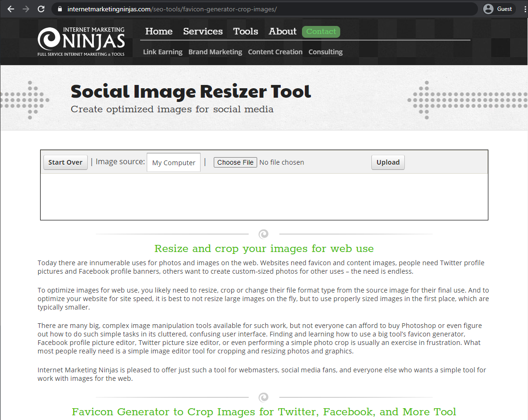
Task: Click the Choose File button
Action: point(235,162)
